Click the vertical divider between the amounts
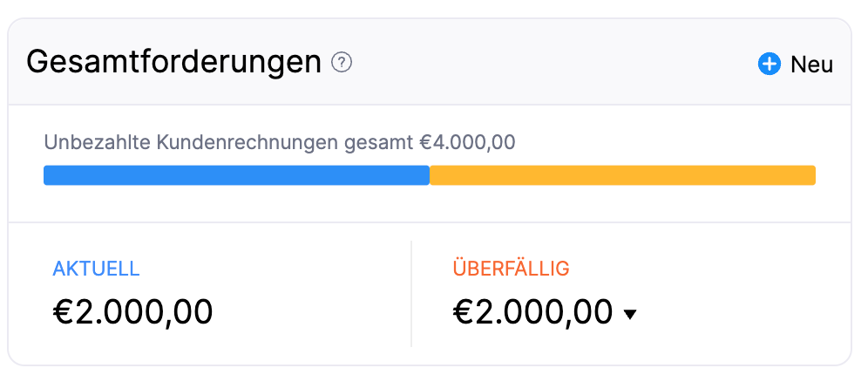This screenshot has height=375, width=868. (411, 295)
